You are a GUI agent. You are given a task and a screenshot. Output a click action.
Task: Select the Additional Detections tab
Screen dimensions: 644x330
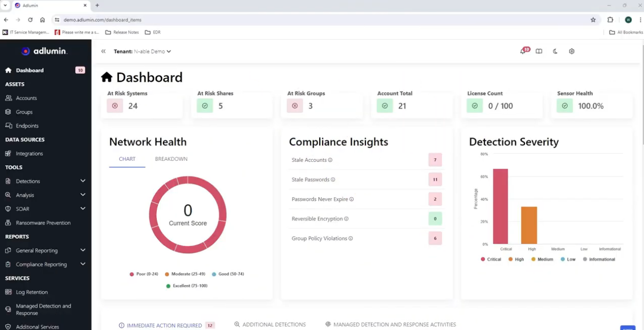(x=270, y=324)
